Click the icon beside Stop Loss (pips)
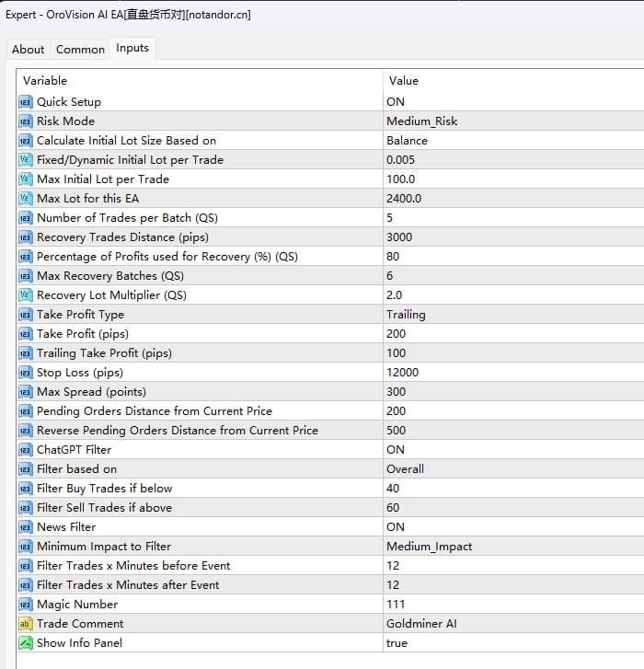Viewport: 644px width, 669px height. pos(26,373)
